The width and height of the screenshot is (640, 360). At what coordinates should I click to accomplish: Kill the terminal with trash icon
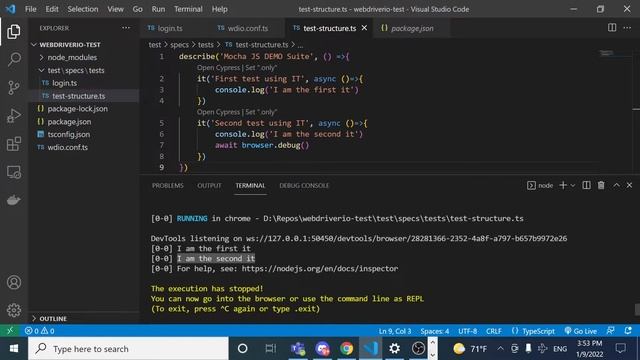[x=601, y=185]
